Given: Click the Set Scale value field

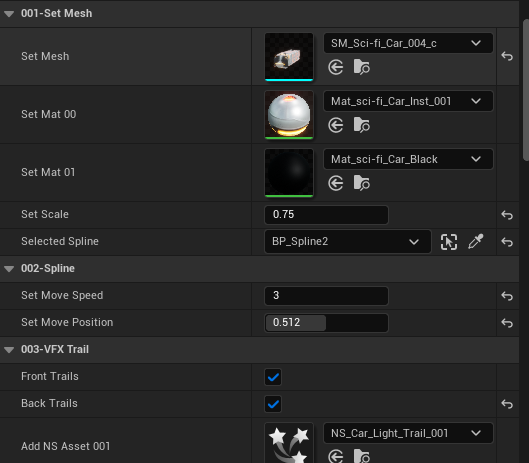Looking at the screenshot, I should (326, 215).
